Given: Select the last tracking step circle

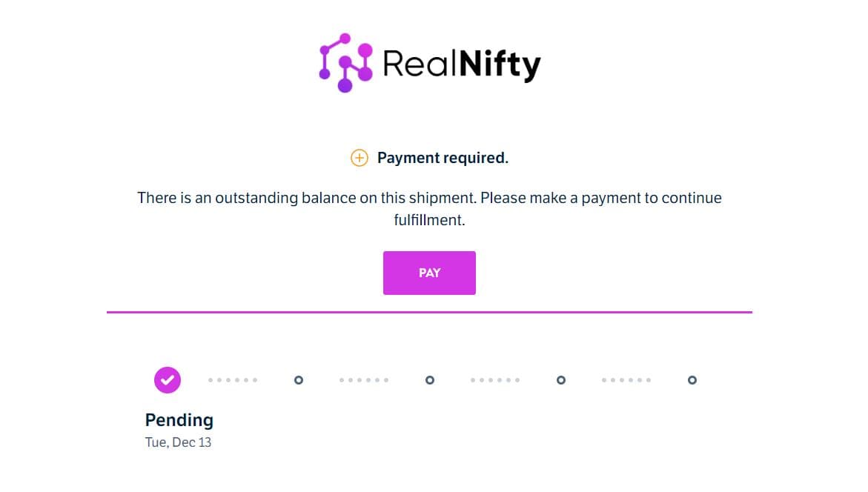Looking at the screenshot, I should (x=692, y=380).
